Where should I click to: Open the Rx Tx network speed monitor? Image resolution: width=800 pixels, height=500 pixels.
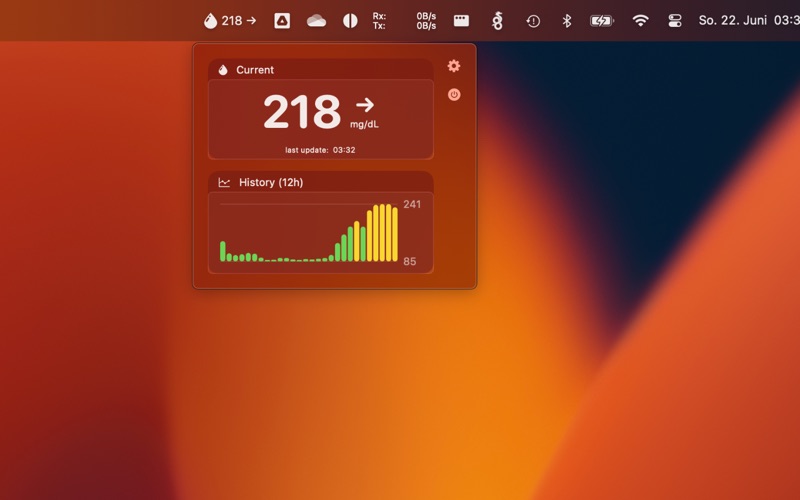[404, 21]
